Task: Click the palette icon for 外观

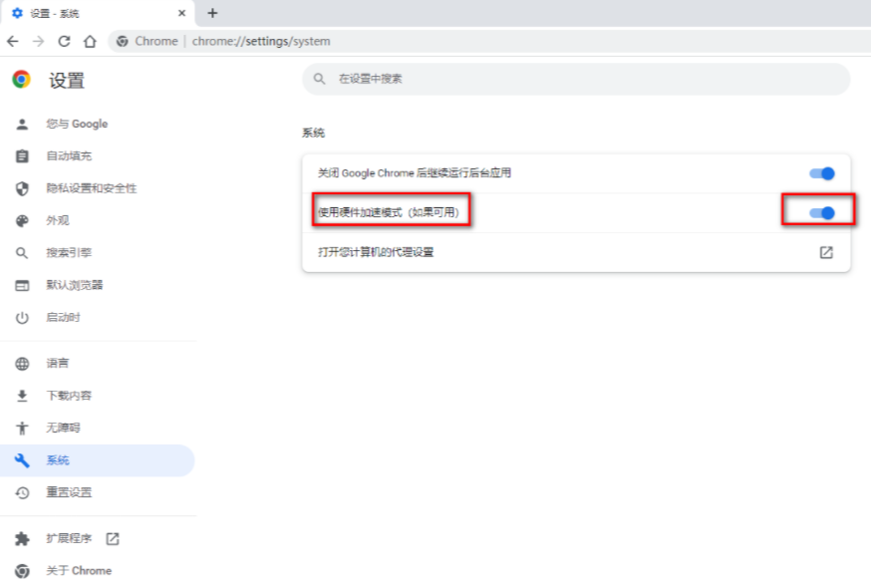Action: click(x=22, y=220)
